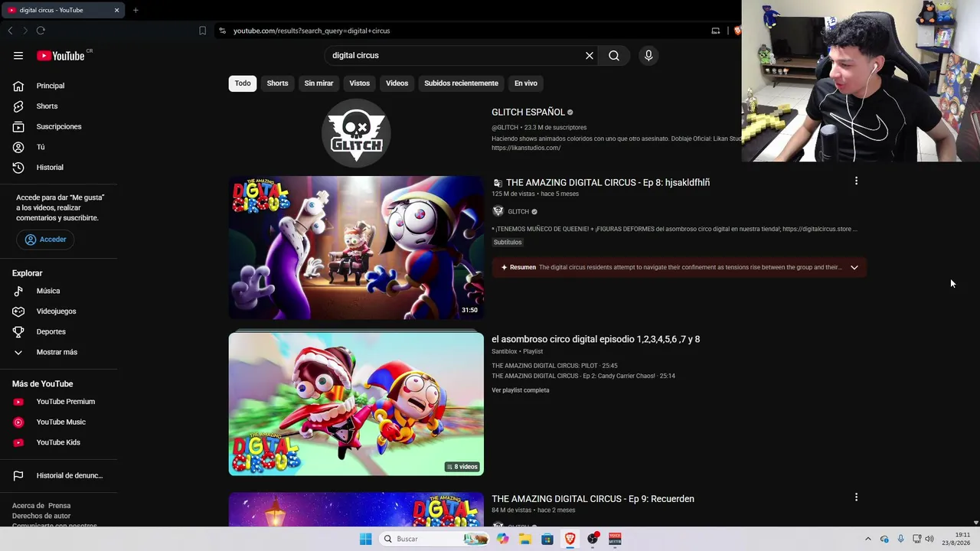The image size is (980, 551).
Task: Bookmark this page in the browser
Action: point(202,31)
